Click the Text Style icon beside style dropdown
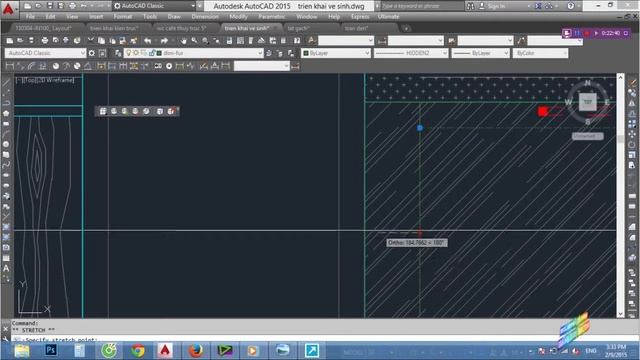The height and width of the screenshot is (360, 640). click(311, 40)
